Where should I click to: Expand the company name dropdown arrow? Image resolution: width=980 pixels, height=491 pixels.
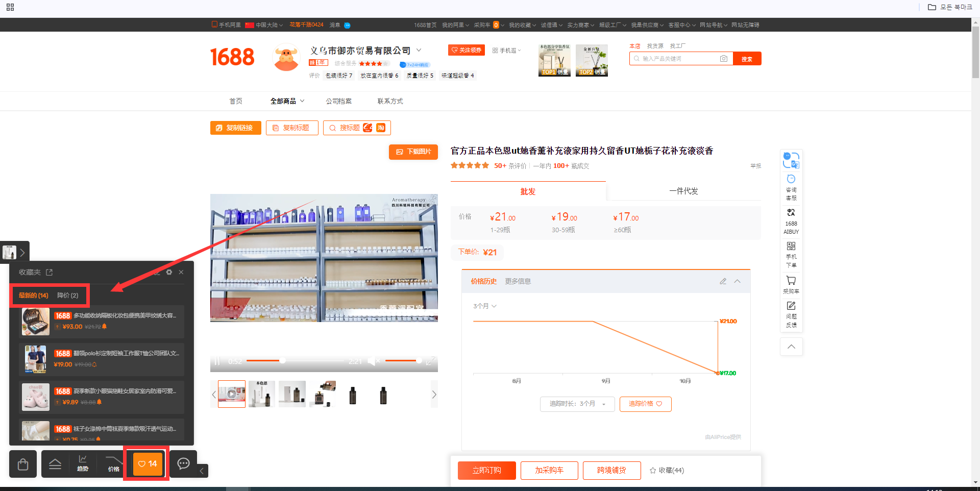pyautogui.click(x=419, y=50)
